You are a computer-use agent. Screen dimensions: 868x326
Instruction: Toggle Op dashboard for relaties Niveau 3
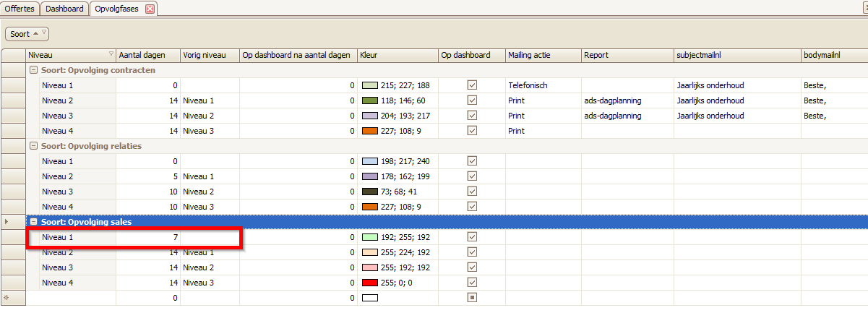472,192
